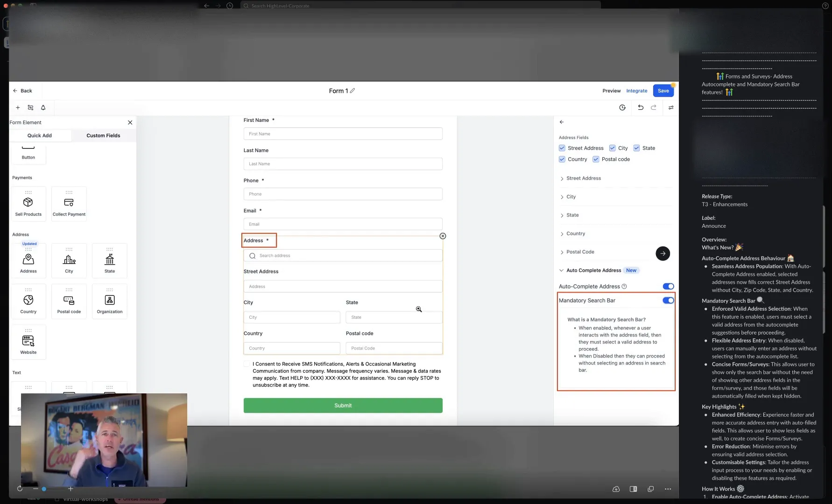Open the form Preview
The width and height of the screenshot is (832, 504).
pyautogui.click(x=611, y=91)
